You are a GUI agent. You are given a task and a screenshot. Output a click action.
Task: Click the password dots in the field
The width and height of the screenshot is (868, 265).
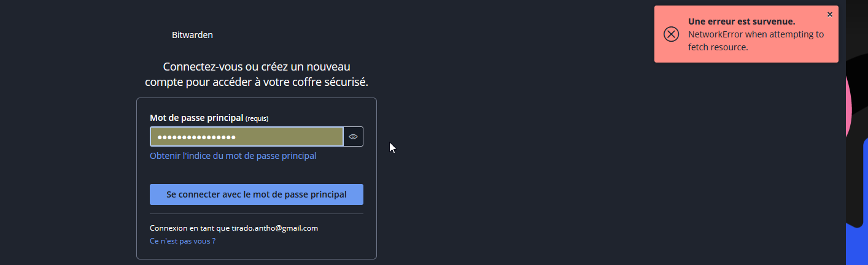point(196,137)
